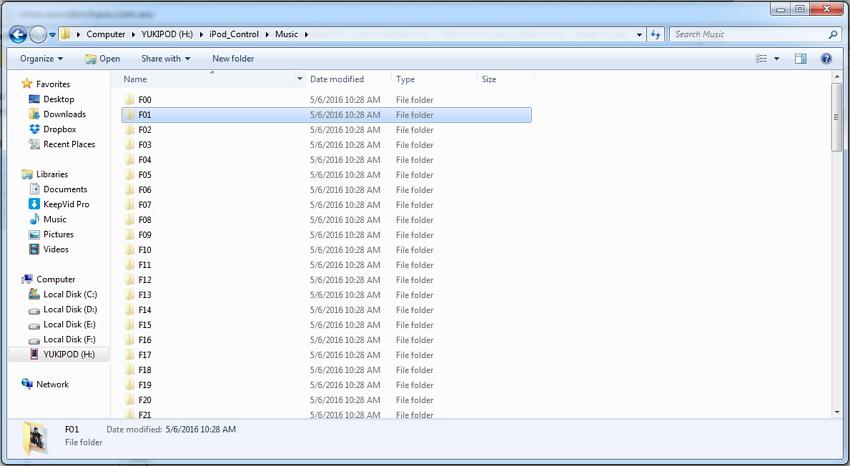Click the Open toolbar button
Image resolution: width=850 pixels, height=466 pixels.
(102, 59)
